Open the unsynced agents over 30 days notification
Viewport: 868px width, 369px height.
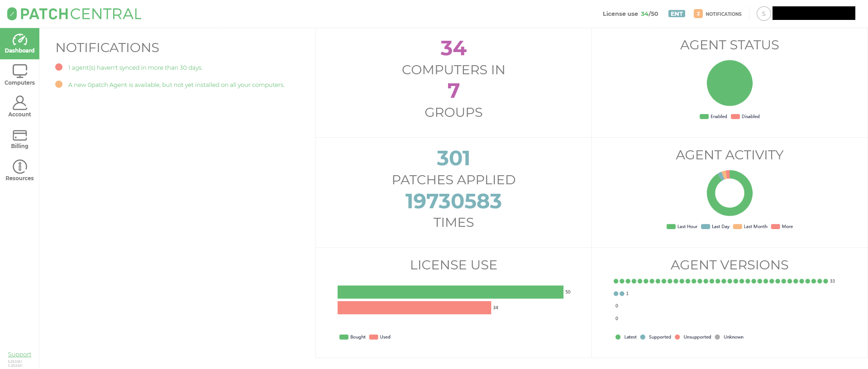[135, 67]
